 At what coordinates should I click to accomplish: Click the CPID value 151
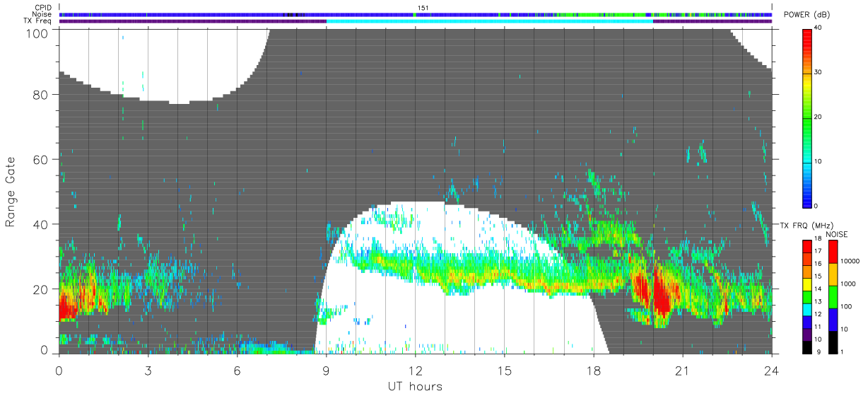coord(423,8)
